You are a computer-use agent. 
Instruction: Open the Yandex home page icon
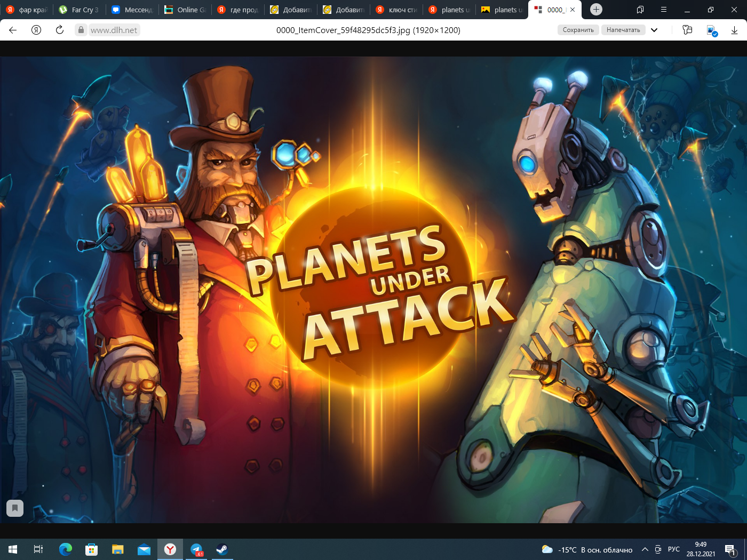tap(36, 30)
